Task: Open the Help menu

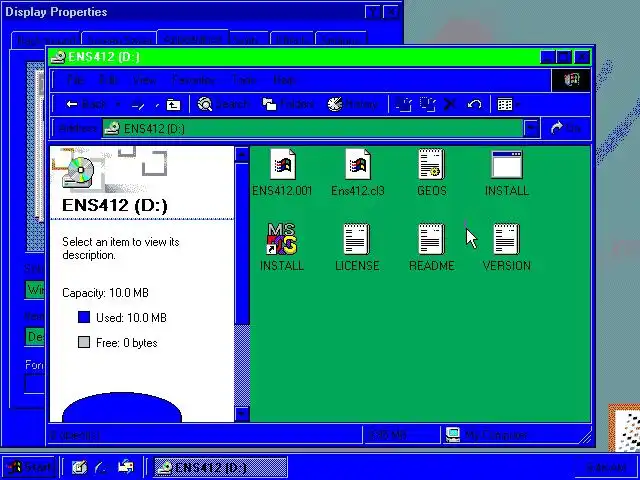Action: 284,80
